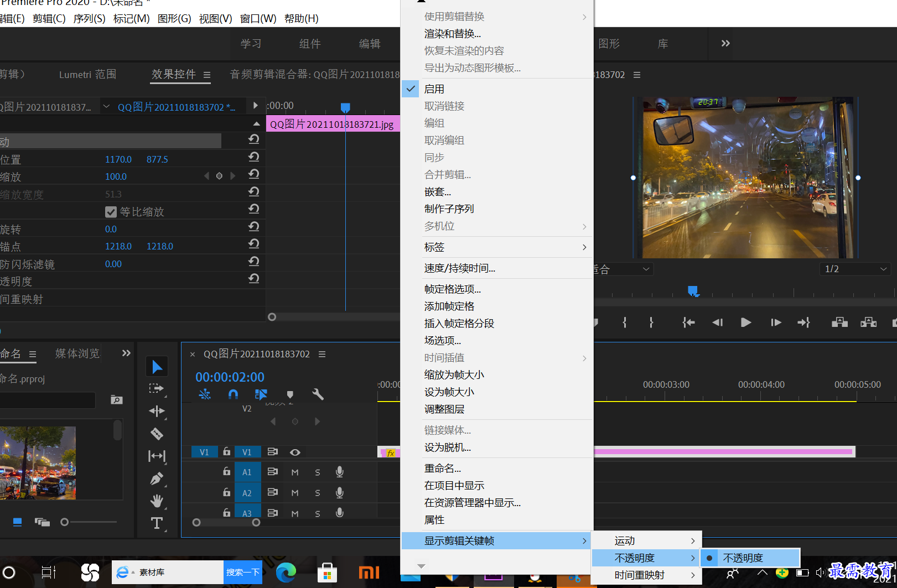Click the program monitor playhead marker
The image size is (897, 588).
(x=692, y=291)
